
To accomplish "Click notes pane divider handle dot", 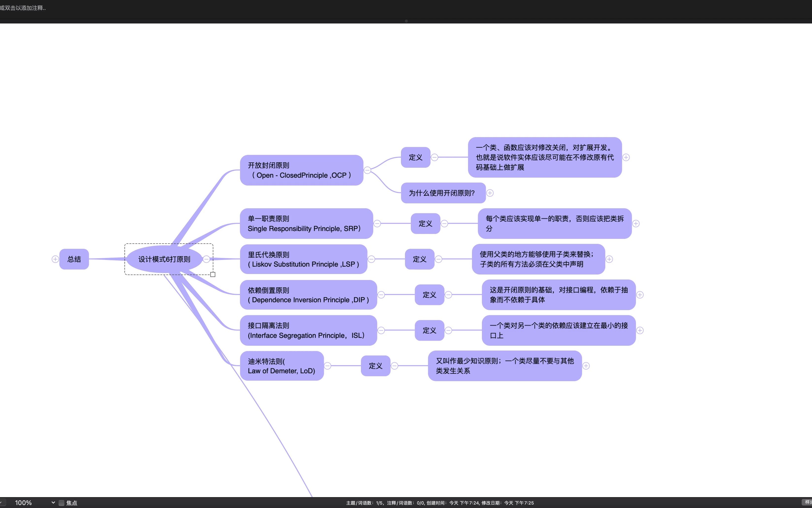I will [x=406, y=21].
